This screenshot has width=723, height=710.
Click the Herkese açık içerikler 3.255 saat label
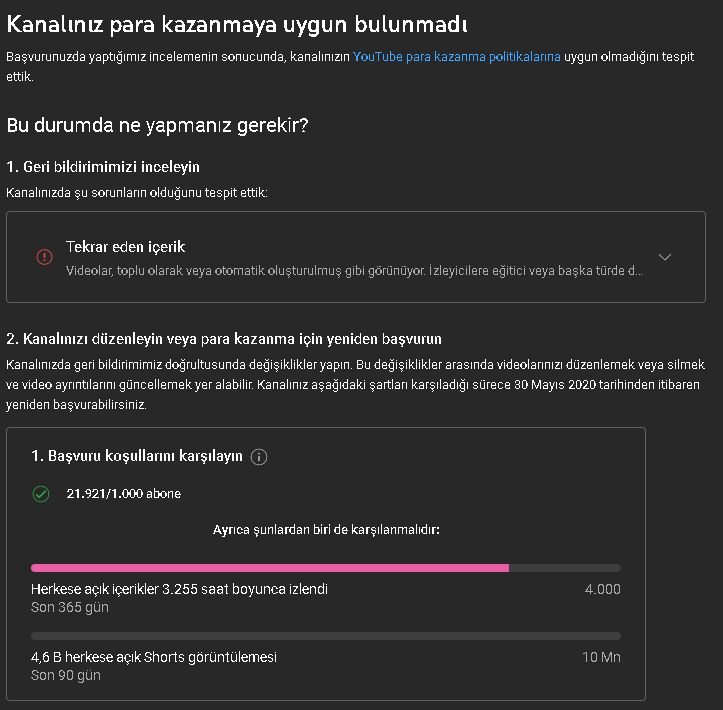coord(179,589)
